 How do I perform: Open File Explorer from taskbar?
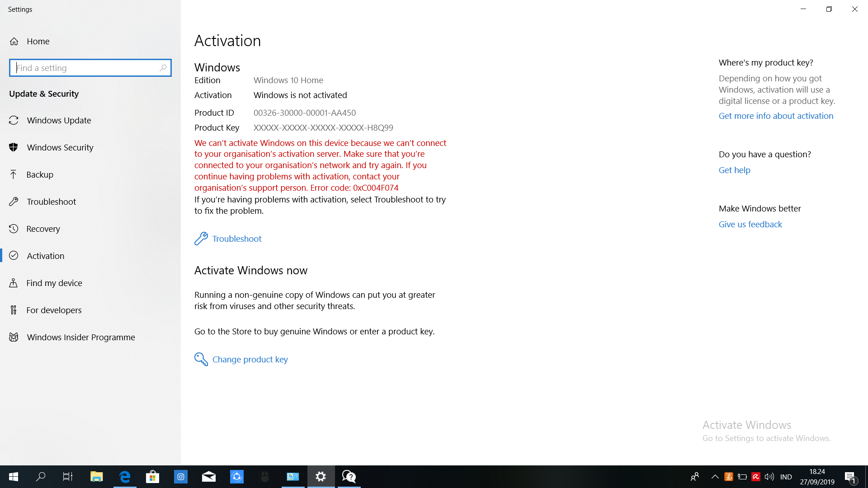click(97, 477)
